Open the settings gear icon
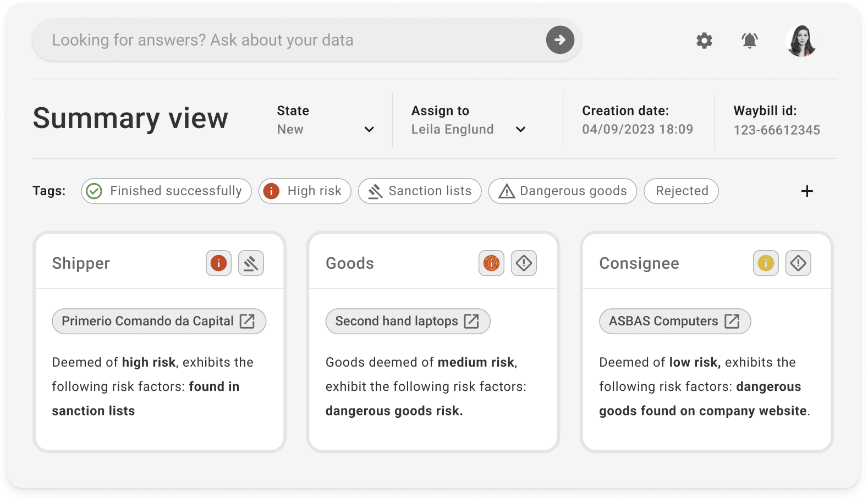 pyautogui.click(x=704, y=41)
